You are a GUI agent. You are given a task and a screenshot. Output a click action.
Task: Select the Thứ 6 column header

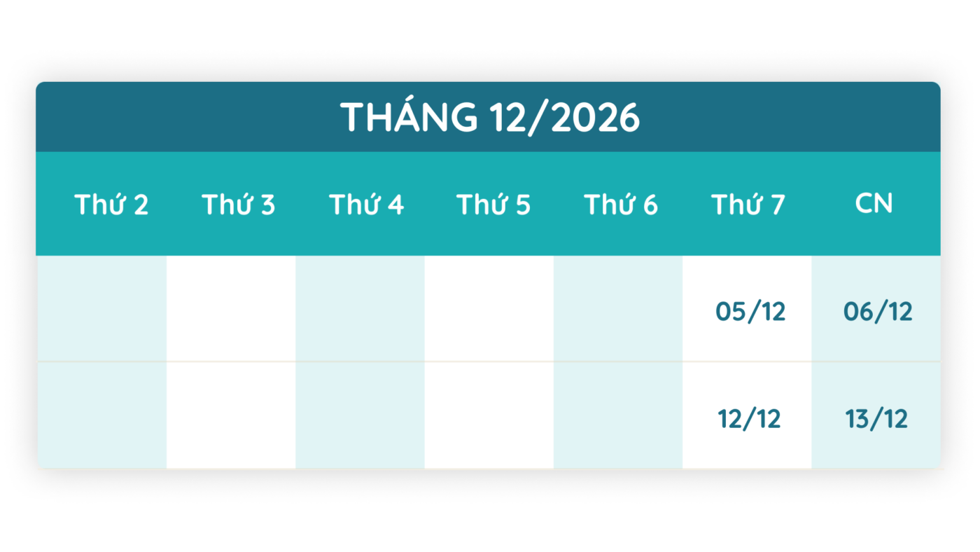point(621,205)
